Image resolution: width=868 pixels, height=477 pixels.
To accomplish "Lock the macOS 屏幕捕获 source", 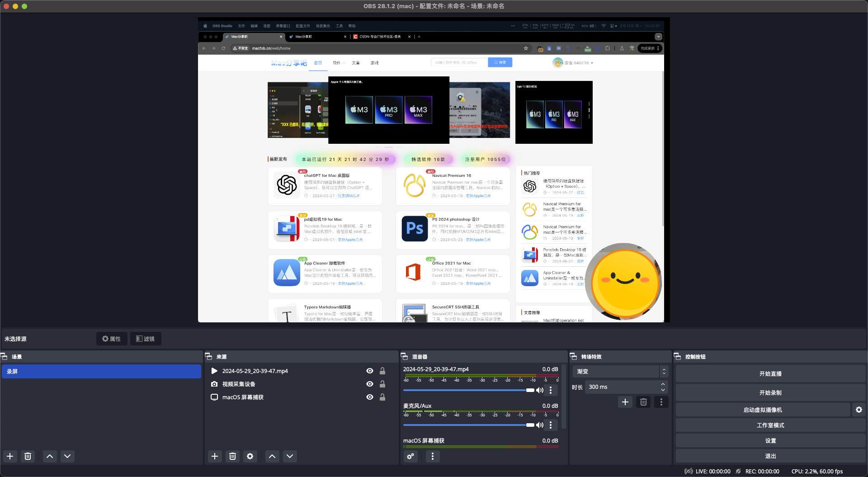I will pyautogui.click(x=382, y=397).
